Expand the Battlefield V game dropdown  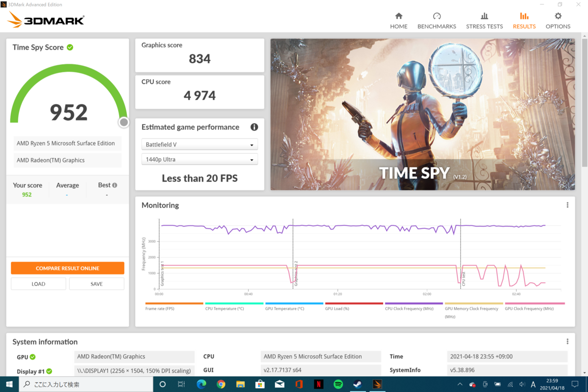199,145
